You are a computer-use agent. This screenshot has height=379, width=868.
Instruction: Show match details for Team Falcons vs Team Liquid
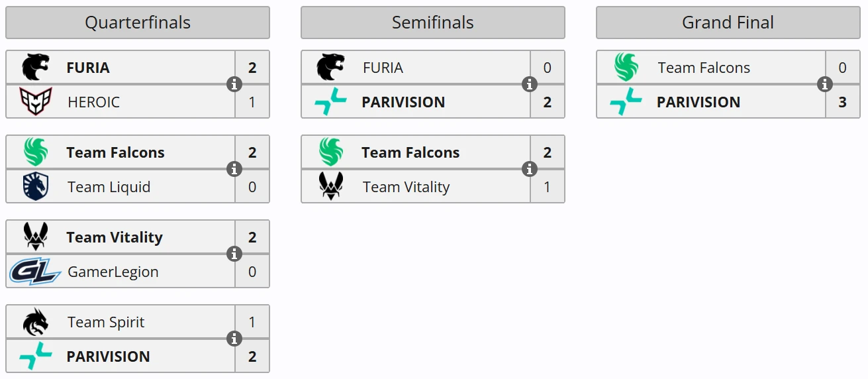pyautogui.click(x=234, y=169)
